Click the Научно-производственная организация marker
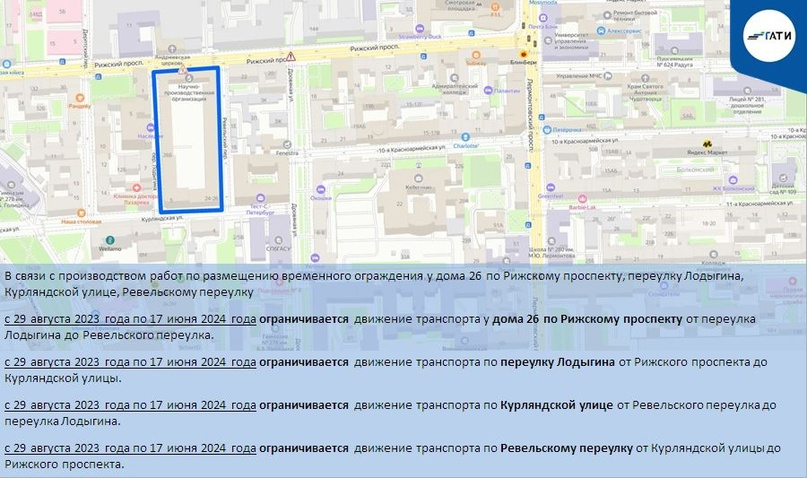Image resolution: width=807 pixels, height=478 pixels. [x=187, y=77]
